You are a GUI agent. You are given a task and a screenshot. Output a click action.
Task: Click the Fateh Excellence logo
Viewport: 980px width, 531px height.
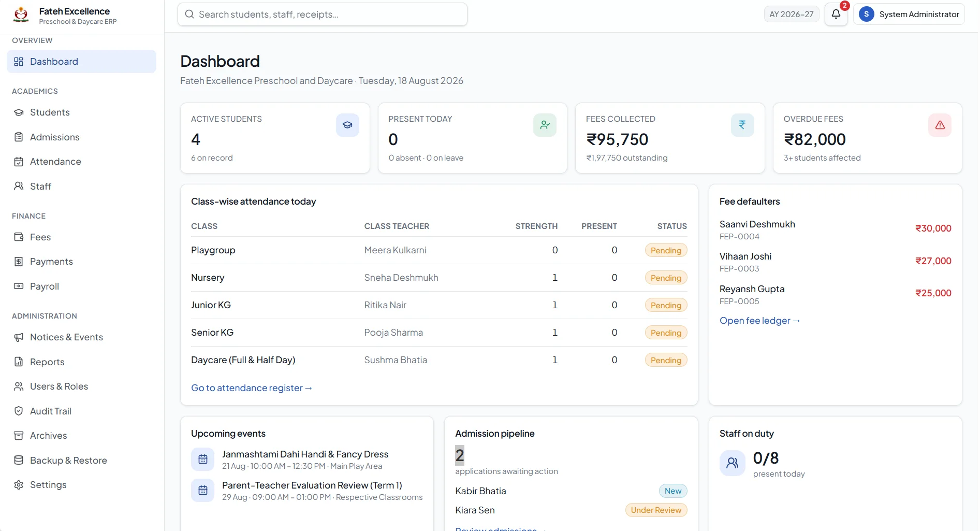click(21, 15)
